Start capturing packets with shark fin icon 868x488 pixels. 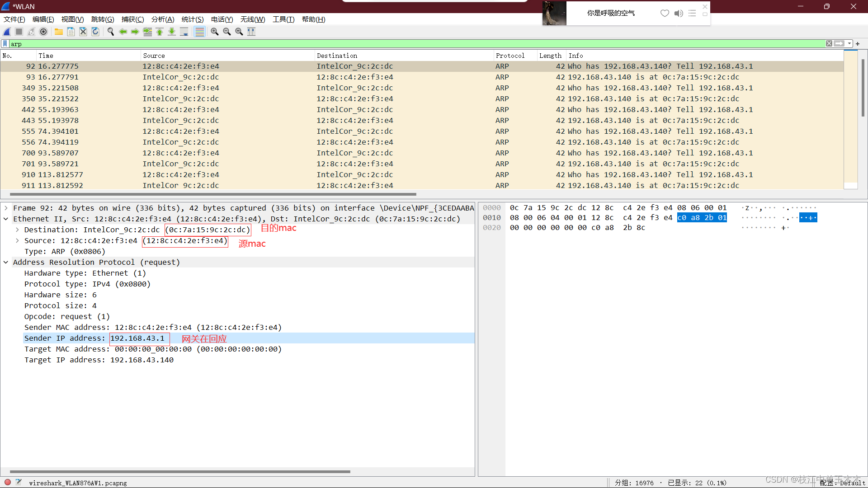tap(7, 32)
